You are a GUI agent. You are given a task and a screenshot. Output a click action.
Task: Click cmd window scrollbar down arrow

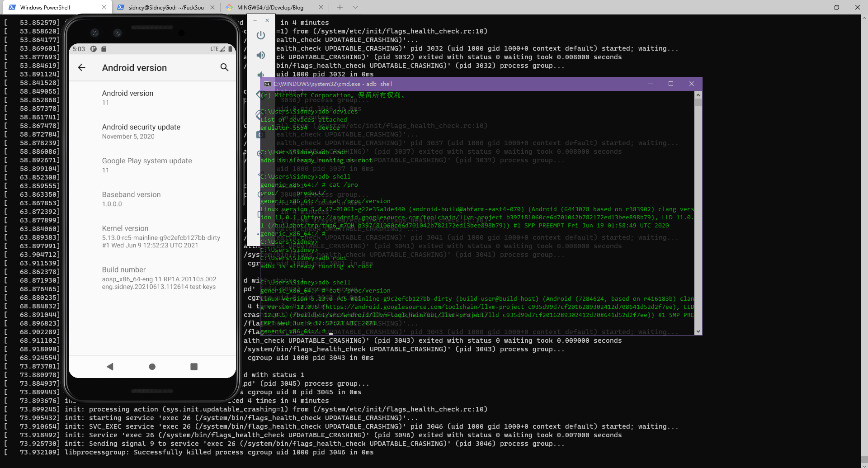pyautogui.click(x=698, y=331)
